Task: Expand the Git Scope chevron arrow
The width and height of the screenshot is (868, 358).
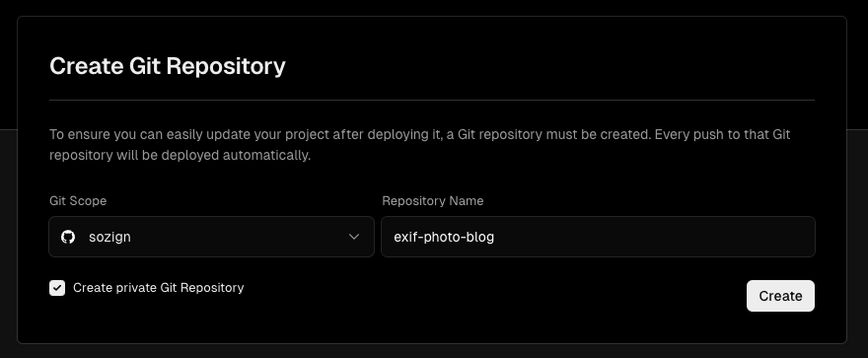Action: [x=354, y=237]
